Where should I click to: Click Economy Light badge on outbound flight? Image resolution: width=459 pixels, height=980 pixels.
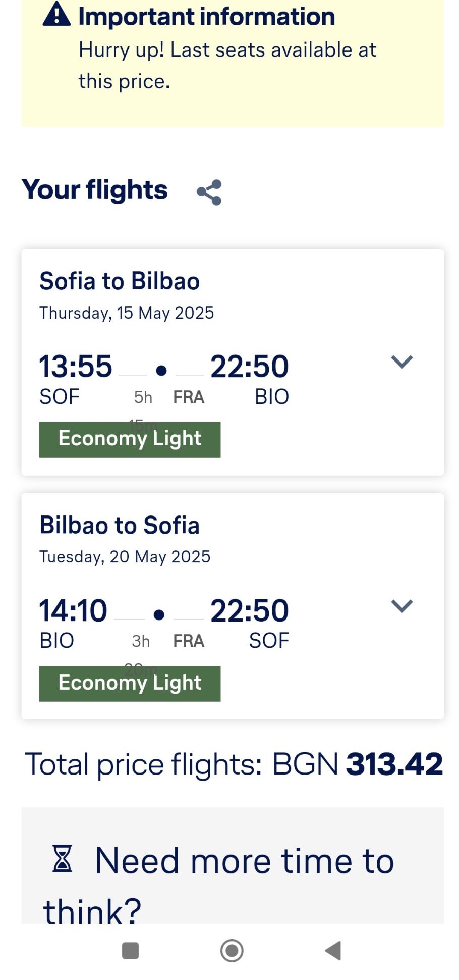[x=130, y=439]
